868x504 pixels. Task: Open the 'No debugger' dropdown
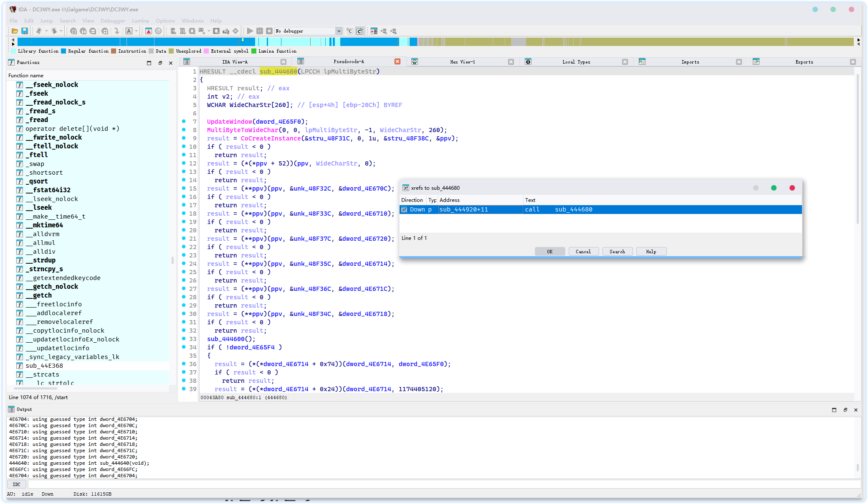coord(339,31)
